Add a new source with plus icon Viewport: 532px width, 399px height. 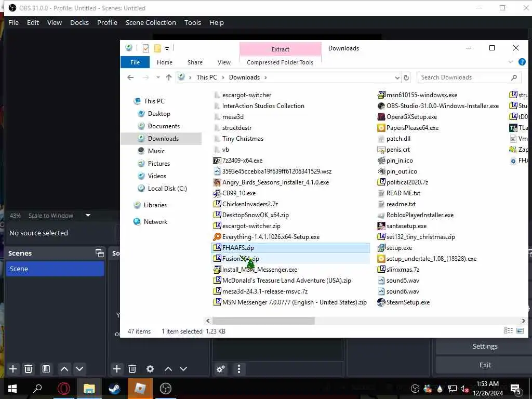(117, 369)
